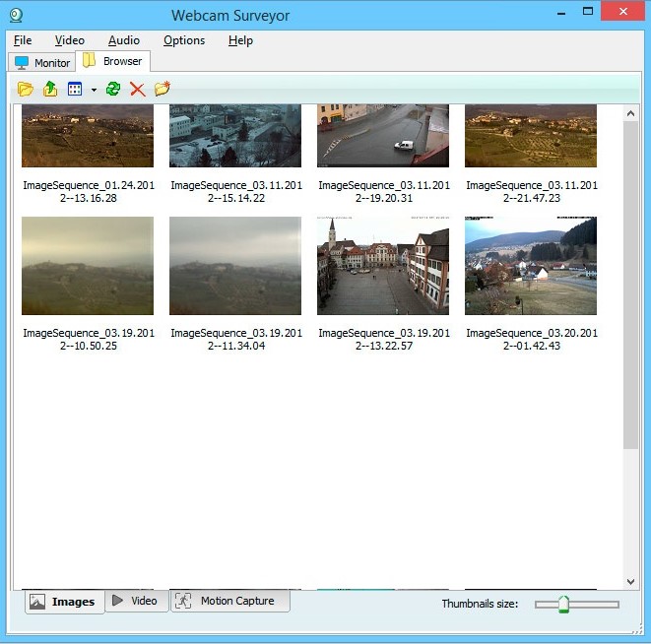This screenshot has width=651, height=644.
Task: Open the Video menu
Action: (x=70, y=40)
